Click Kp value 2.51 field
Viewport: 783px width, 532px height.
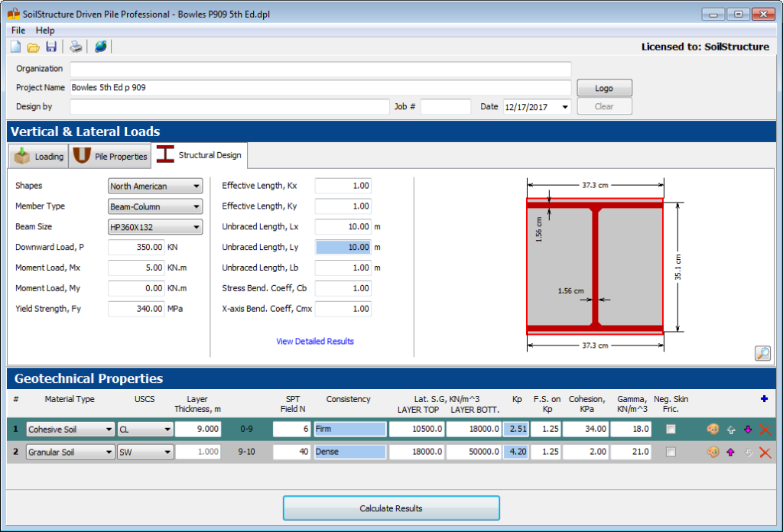516,430
